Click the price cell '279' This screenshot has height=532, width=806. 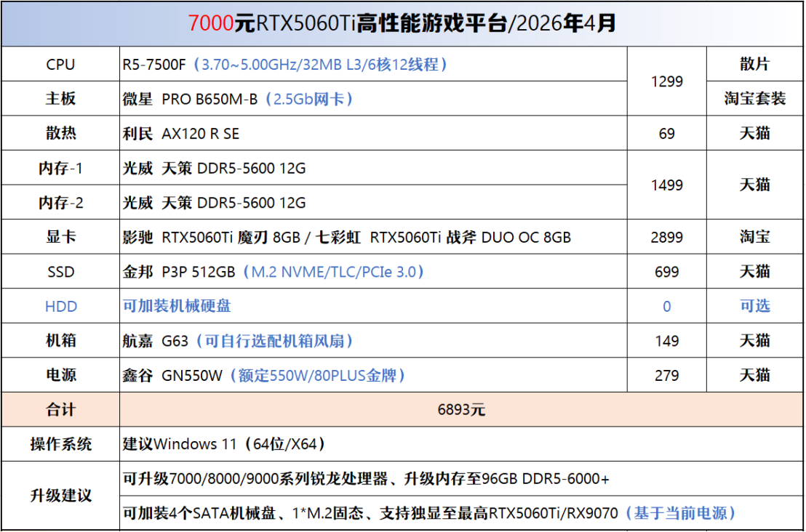pos(667,375)
